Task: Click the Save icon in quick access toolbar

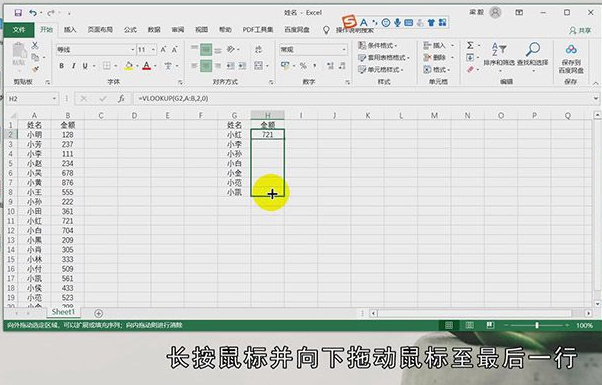Action: pyautogui.click(x=18, y=13)
